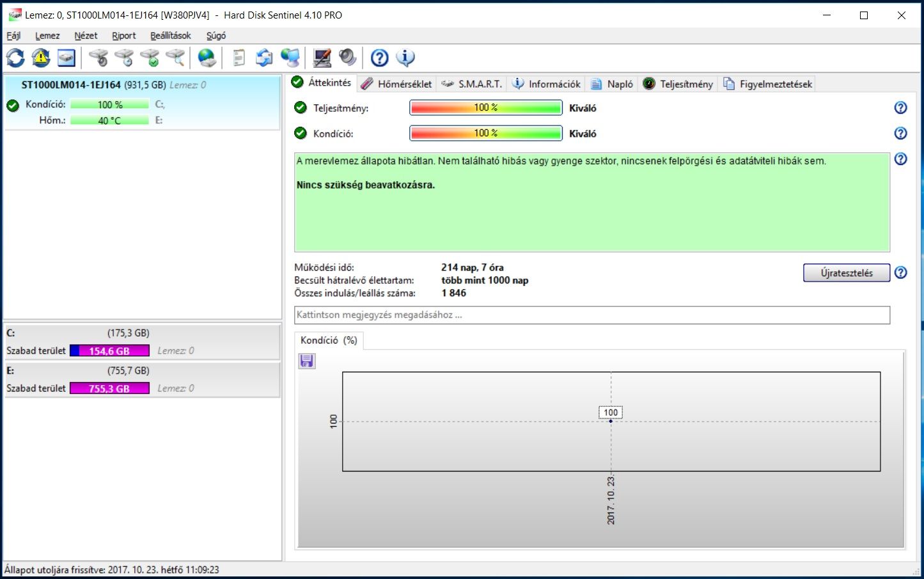Click the disk magnifier surface test icon

[175, 58]
